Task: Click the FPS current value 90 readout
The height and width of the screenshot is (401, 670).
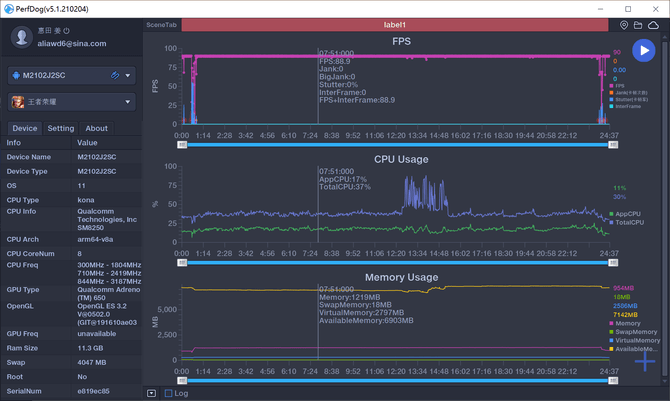Action: (617, 52)
